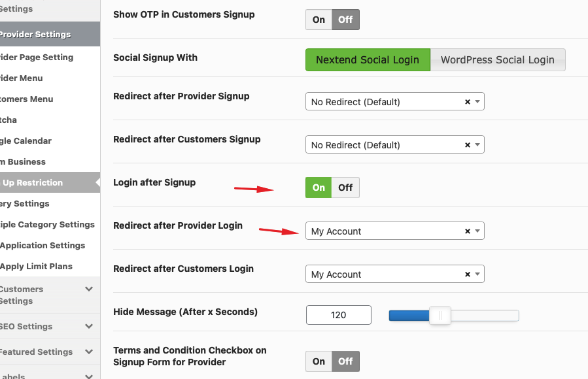Select WordPress Social Login option
The image size is (588, 379).
[x=498, y=60]
